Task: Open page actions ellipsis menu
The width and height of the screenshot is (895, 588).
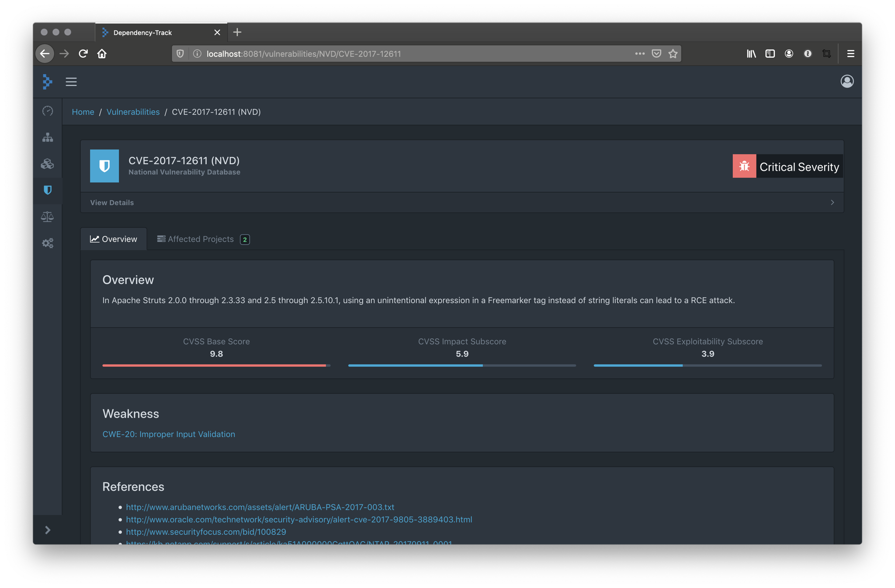Action: [x=640, y=54]
